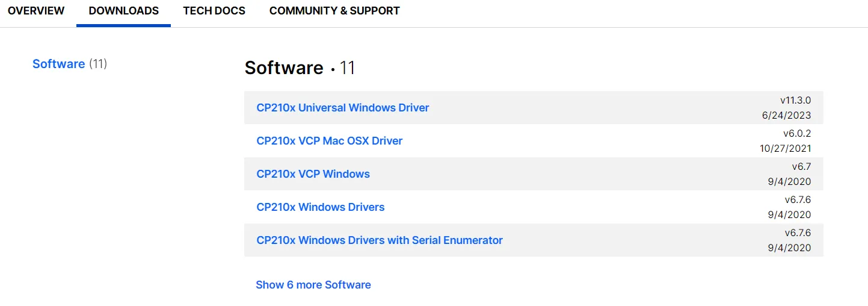This screenshot has width=868, height=306.
Task: Open the CP210x VCP Mac OSX Driver link
Action: pyautogui.click(x=329, y=141)
